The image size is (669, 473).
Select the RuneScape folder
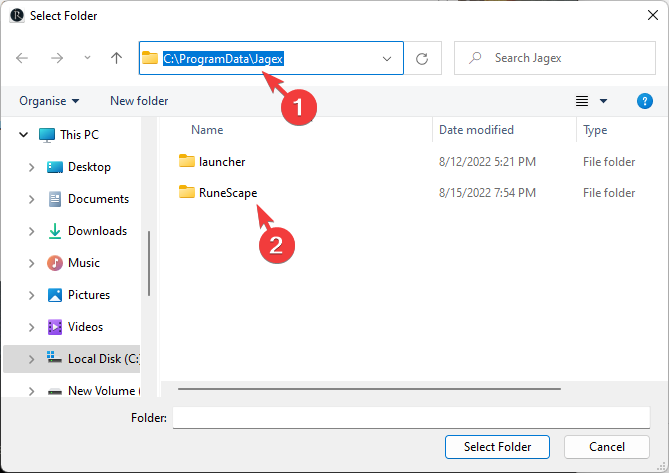pos(228,193)
